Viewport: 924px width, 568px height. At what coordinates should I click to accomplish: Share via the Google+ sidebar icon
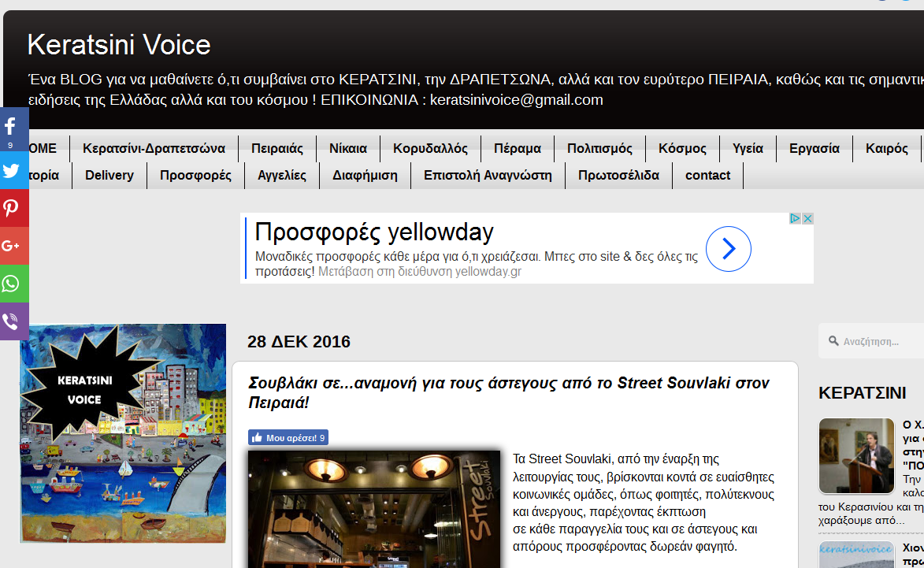pyautogui.click(x=13, y=246)
